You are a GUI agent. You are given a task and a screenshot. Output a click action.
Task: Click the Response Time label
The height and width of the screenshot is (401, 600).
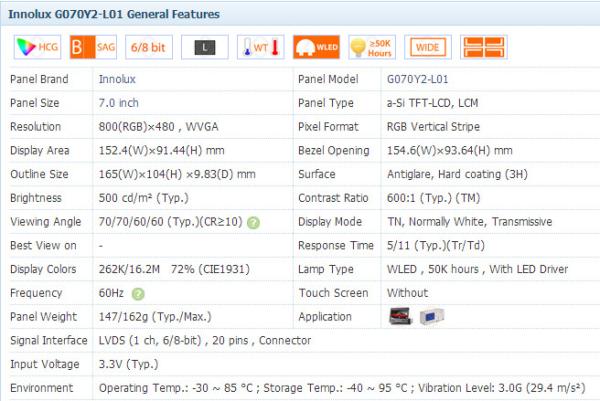click(x=336, y=245)
